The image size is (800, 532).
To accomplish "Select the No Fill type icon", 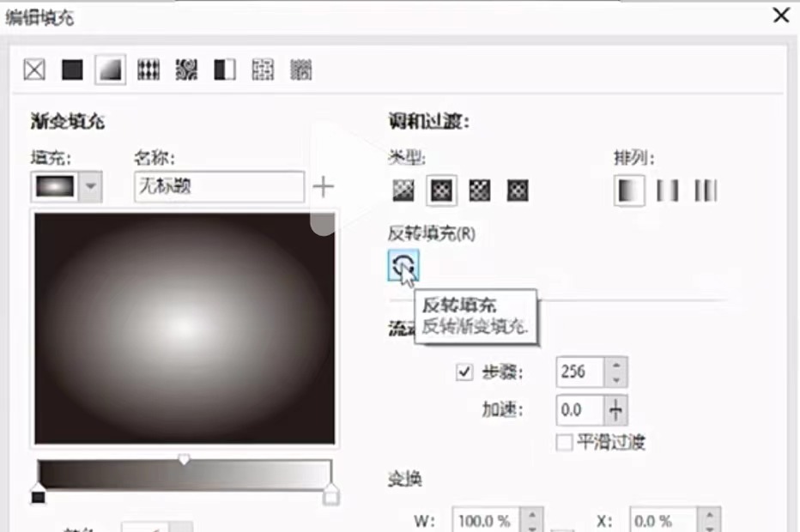I will click(33, 70).
